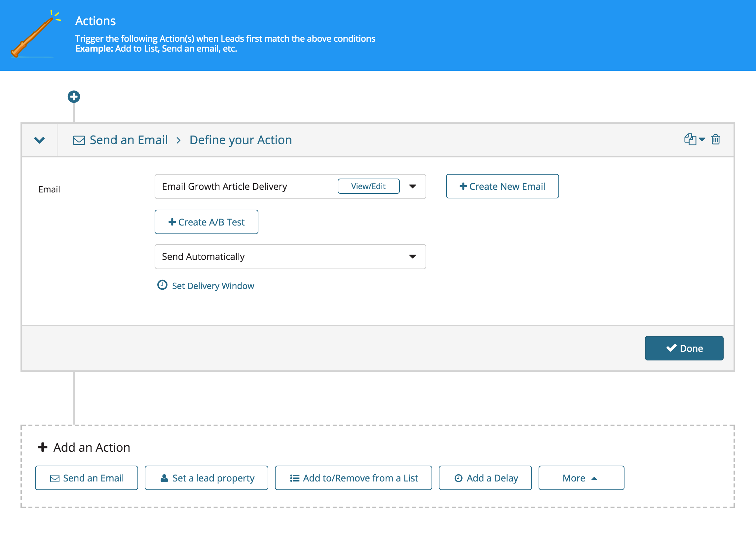Click the clock icon beside Delivery Window
The height and width of the screenshot is (541, 756).
pos(162,285)
